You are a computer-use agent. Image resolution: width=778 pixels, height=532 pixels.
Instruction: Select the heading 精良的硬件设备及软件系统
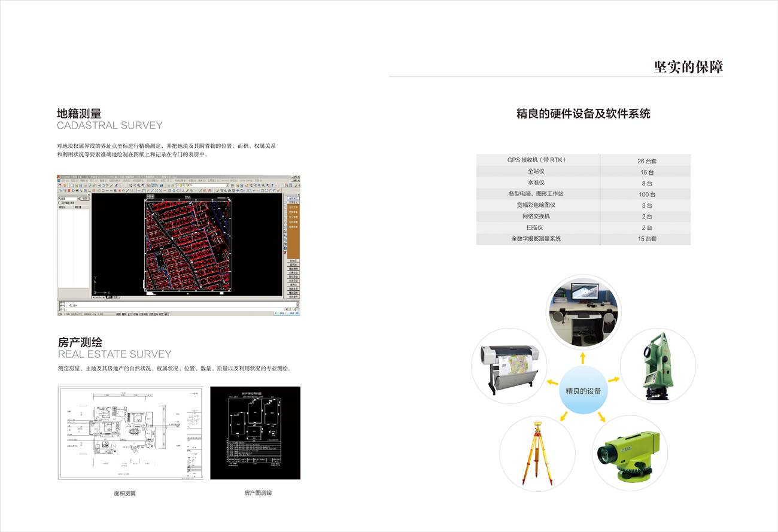point(583,113)
